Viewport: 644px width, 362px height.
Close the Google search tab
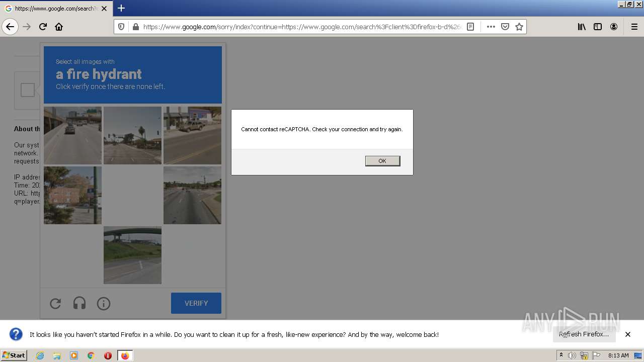pyautogui.click(x=104, y=9)
